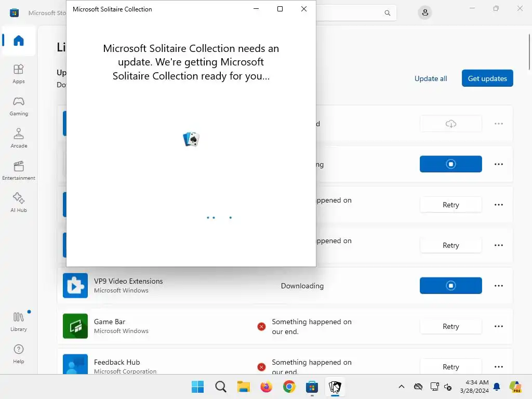Click Solitaire Collection taskbar icon

[x=335, y=387]
